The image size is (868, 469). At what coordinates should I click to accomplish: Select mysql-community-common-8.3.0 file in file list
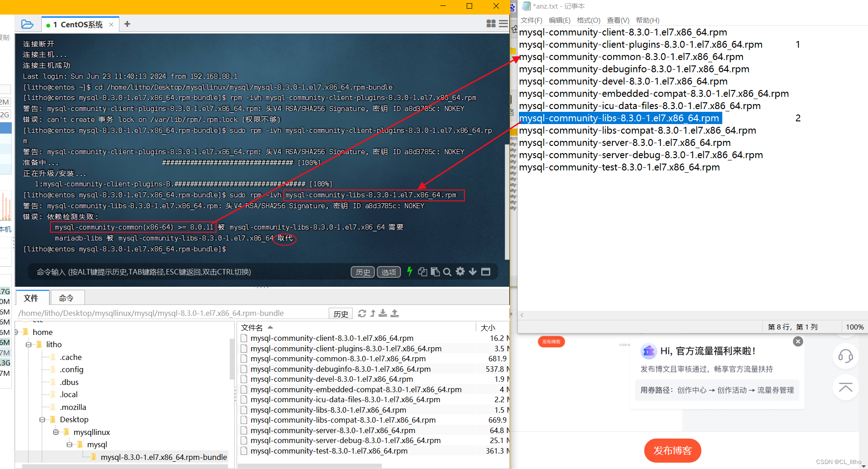click(338, 359)
